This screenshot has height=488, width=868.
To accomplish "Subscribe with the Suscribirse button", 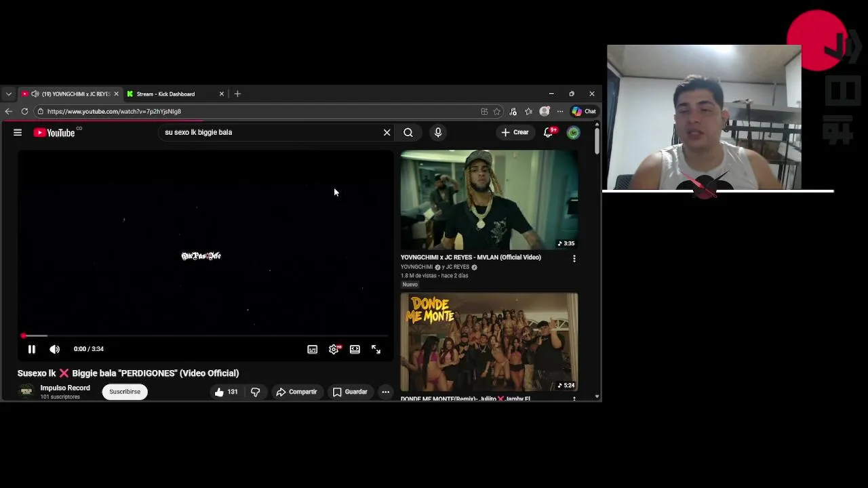I will click(125, 392).
